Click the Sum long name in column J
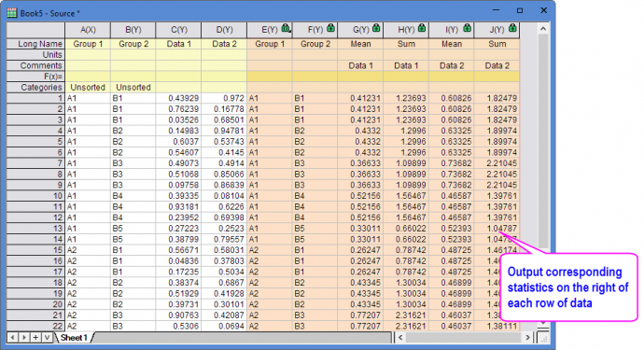 497,44
